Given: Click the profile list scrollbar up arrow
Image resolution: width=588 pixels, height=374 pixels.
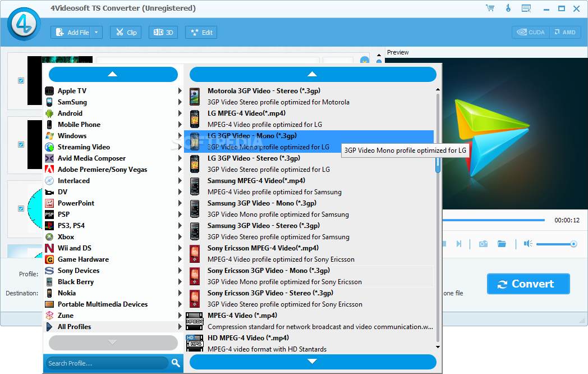Looking at the screenshot, I should (x=438, y=90).
